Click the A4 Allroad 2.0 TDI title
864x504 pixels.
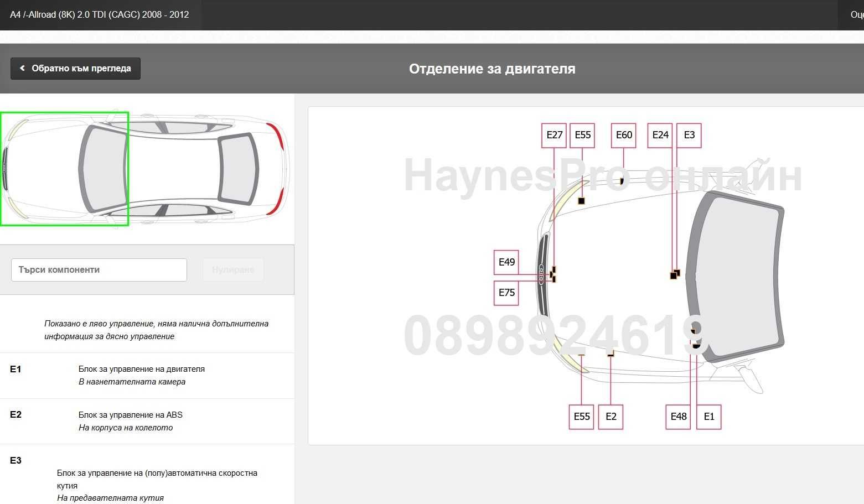(100, 15)
